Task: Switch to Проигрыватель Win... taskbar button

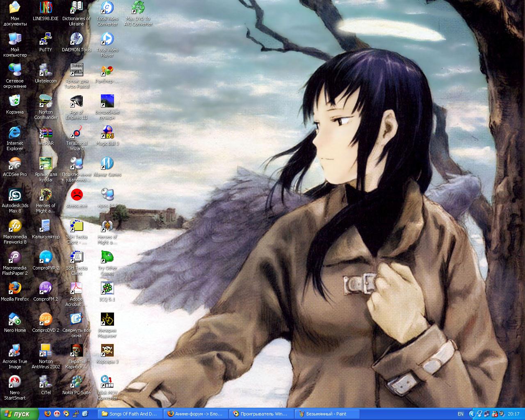Action: [x=261, y=414]
